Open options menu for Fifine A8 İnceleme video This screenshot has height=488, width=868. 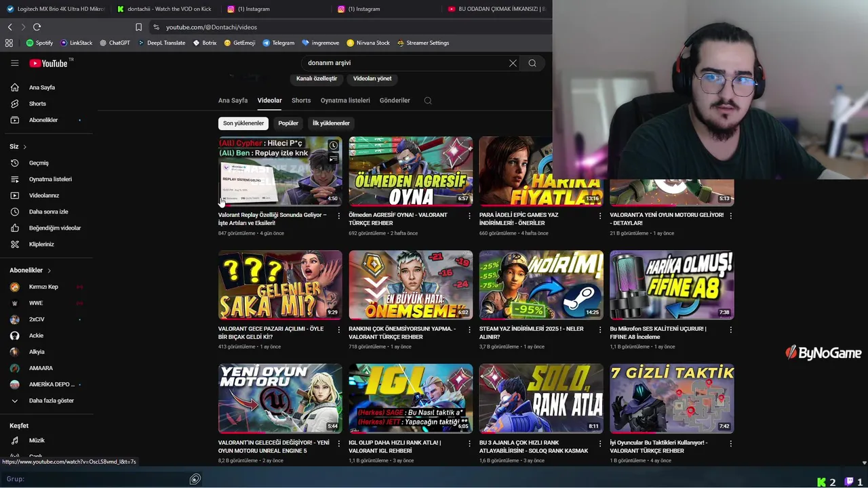(x=730, y=330)
